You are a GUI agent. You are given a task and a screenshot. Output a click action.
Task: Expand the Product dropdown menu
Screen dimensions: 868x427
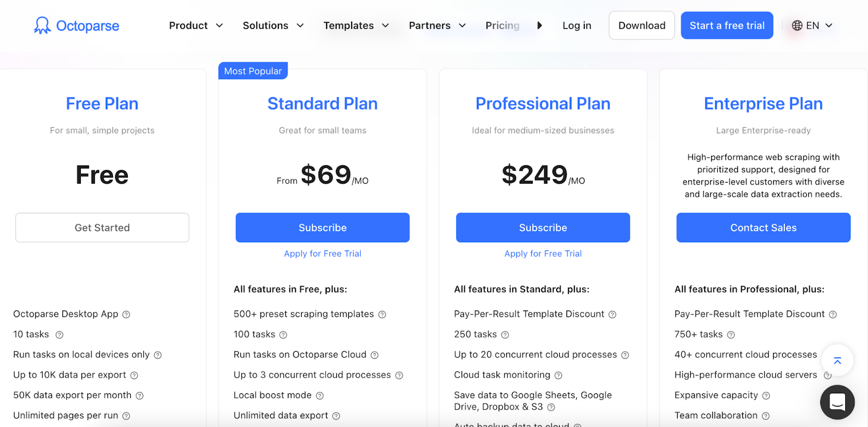pos(196,25)
